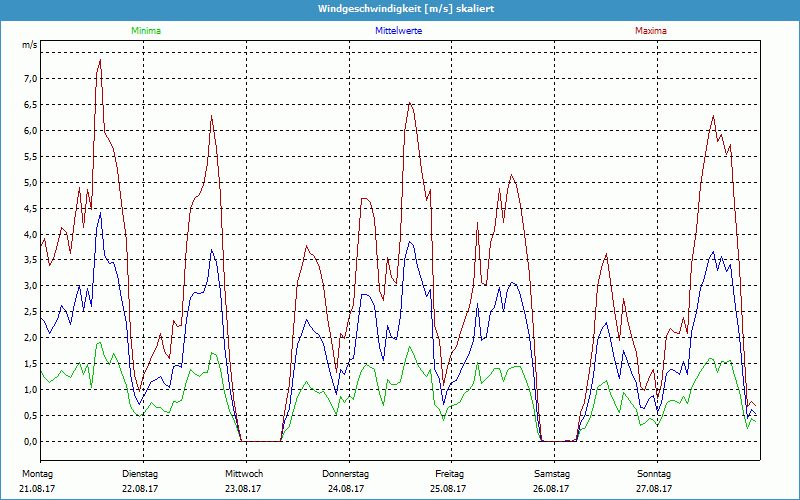Click the Mittelwerte legend label
This screenshot has width=800, height=500.
pos(398,31)
